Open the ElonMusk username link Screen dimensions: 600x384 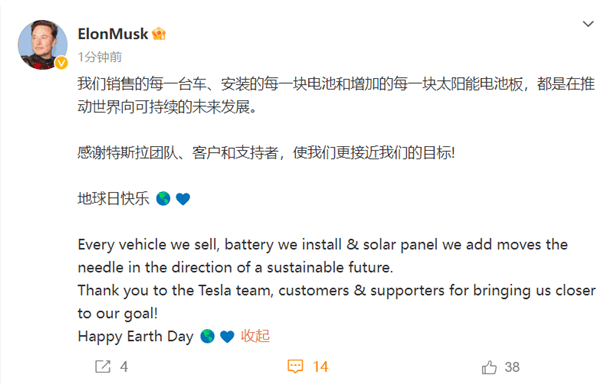tap(112, 34)
